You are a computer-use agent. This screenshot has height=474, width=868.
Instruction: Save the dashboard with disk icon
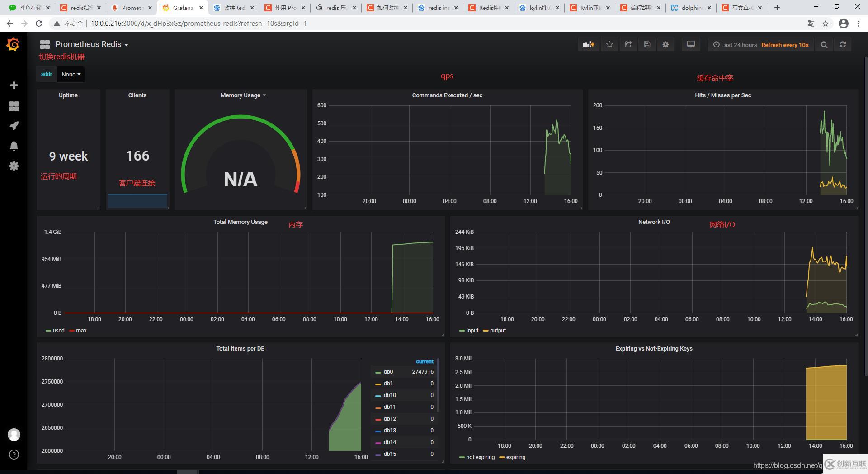click(x=647, y=44)
